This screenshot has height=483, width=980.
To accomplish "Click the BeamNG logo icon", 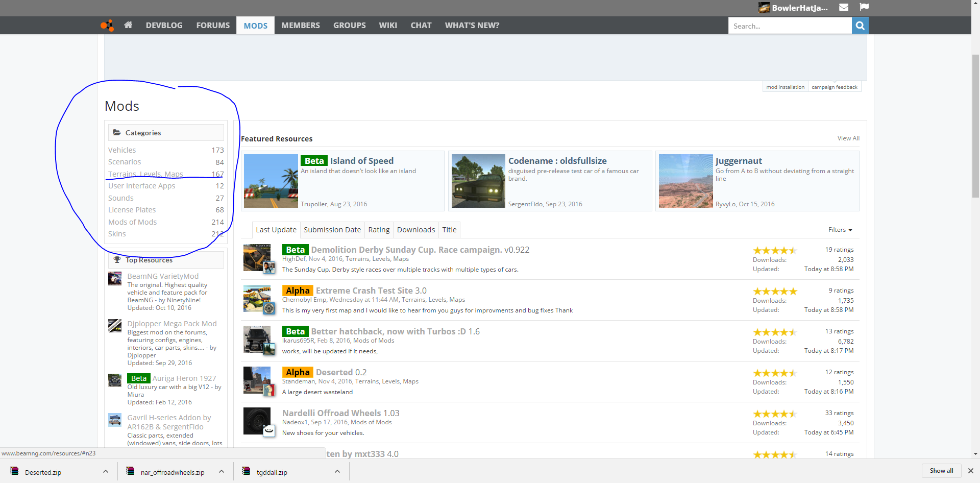I will pyautogui.click(x=107, y=25).
